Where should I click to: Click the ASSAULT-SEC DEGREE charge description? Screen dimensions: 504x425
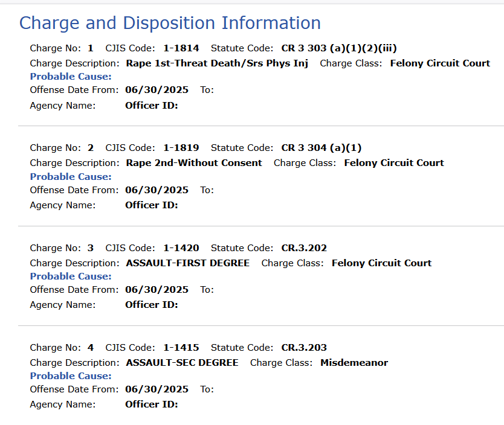coord(183,362)
